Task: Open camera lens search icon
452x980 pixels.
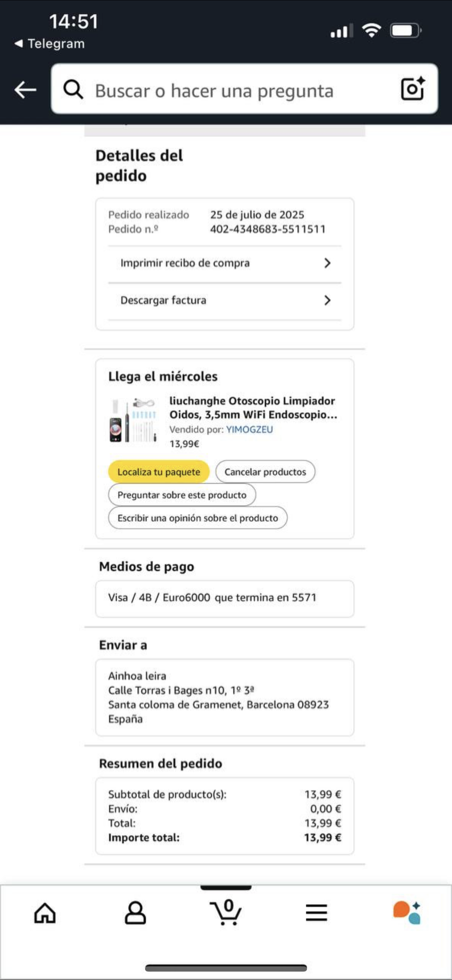Action: point(413,89)
